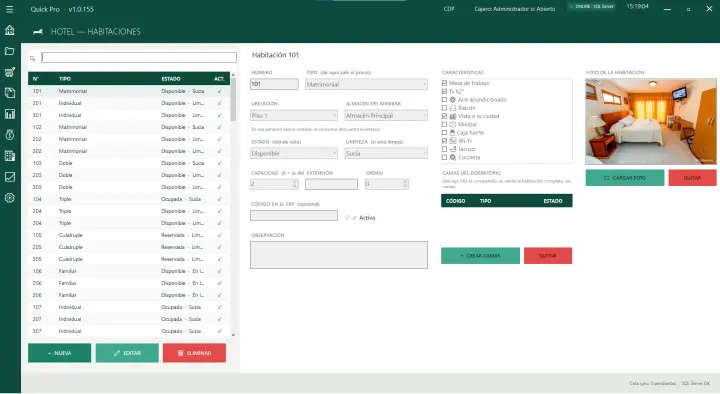The width and height of the screenshot is (720, 394).
Task: Click the Wi-Fi icon
Action: 453,141
